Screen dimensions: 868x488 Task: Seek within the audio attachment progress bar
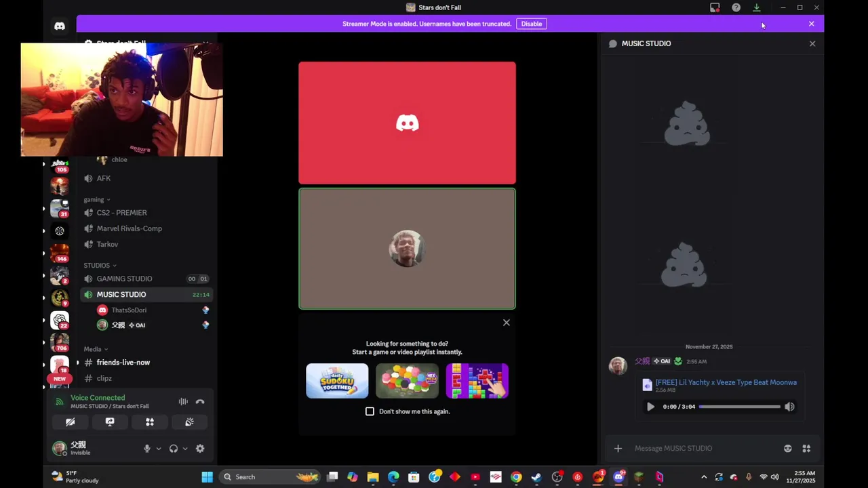tap(739, 407)
